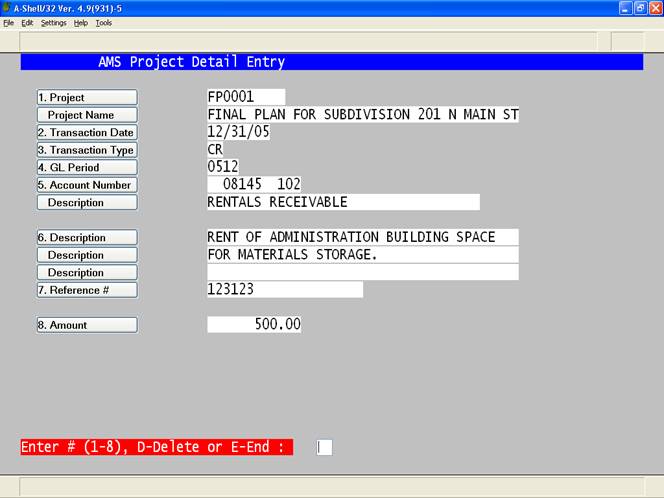Open the Tools menu
The width and height of the screenshot is (664, 498).
click(x=103, y=23)
